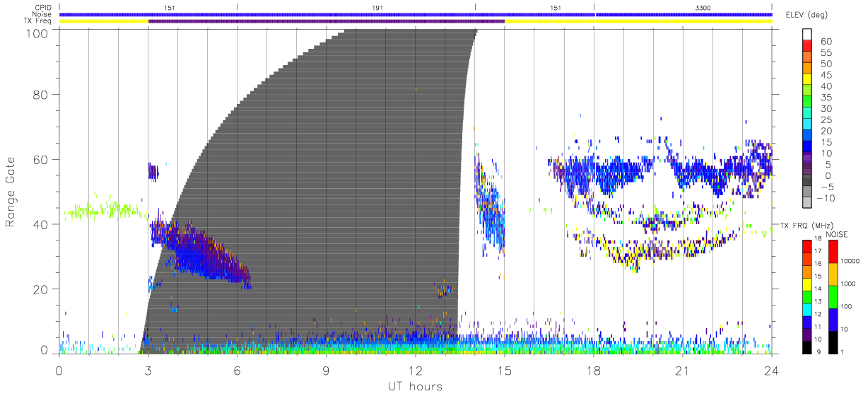Click "-10" on the ELEV colorbar
This screenshot has width=868, height=401.
pos(826,198)
